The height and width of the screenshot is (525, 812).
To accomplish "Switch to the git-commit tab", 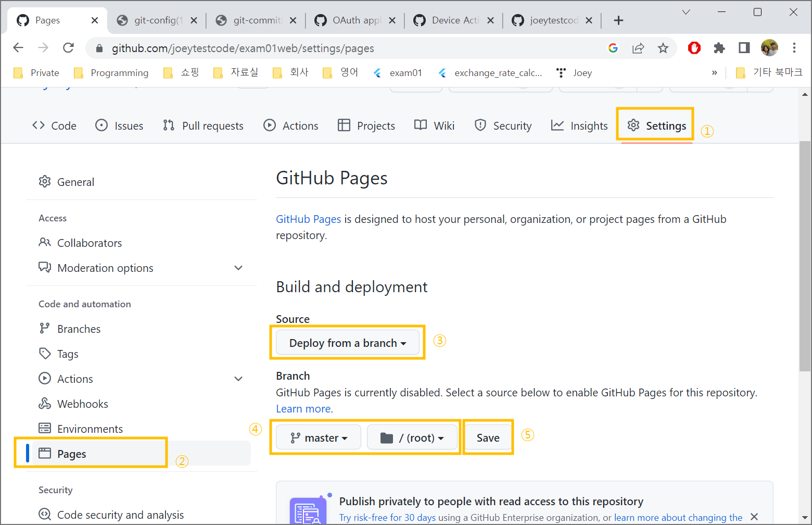I will pos(257,20).
